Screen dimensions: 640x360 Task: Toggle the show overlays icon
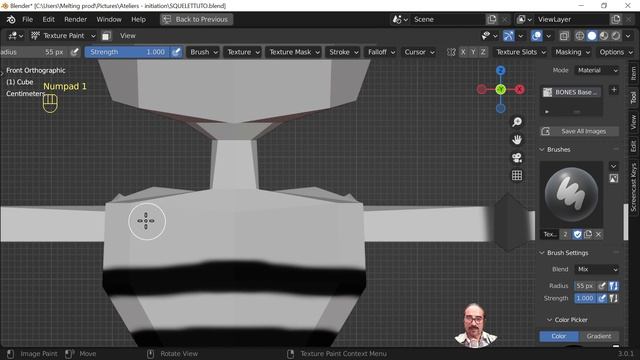(x=536, y=36)
